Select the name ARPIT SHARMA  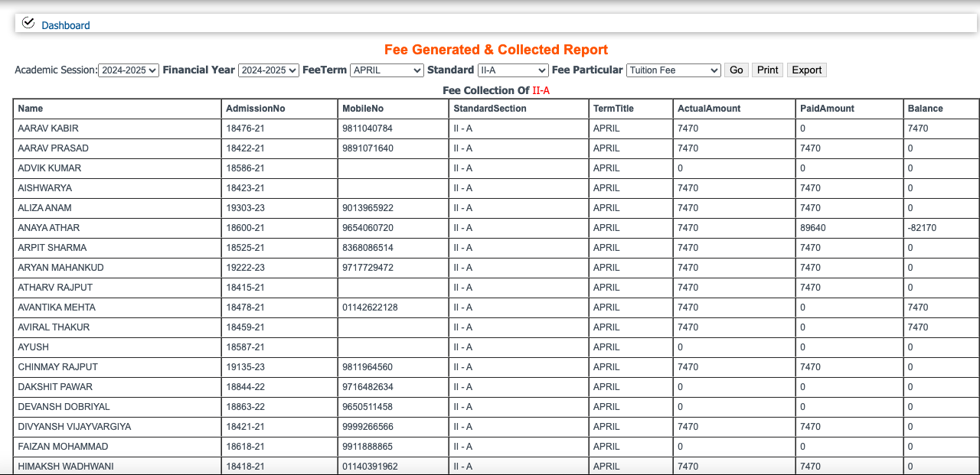[x=52, y=248]
